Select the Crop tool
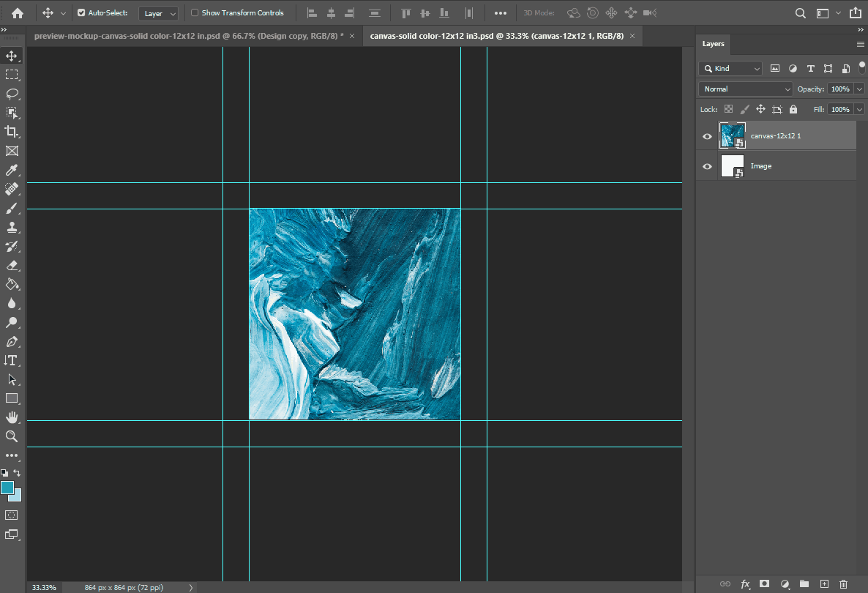 (12, 132)
